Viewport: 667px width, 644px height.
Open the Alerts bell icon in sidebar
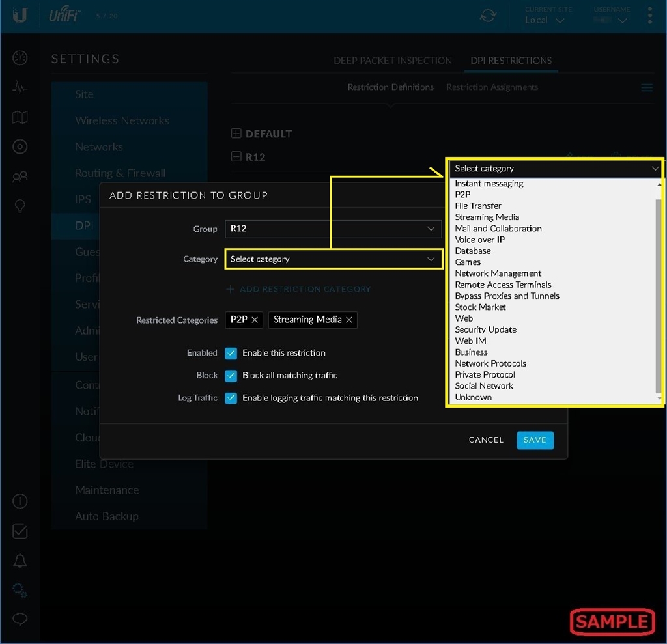20,561
